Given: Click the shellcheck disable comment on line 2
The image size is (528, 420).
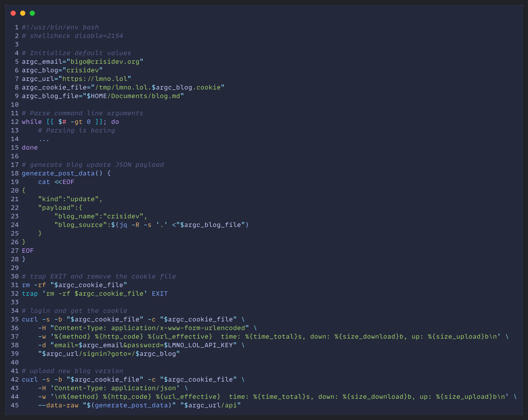Looking at the screenshot, I should click(x=72, y=36).
